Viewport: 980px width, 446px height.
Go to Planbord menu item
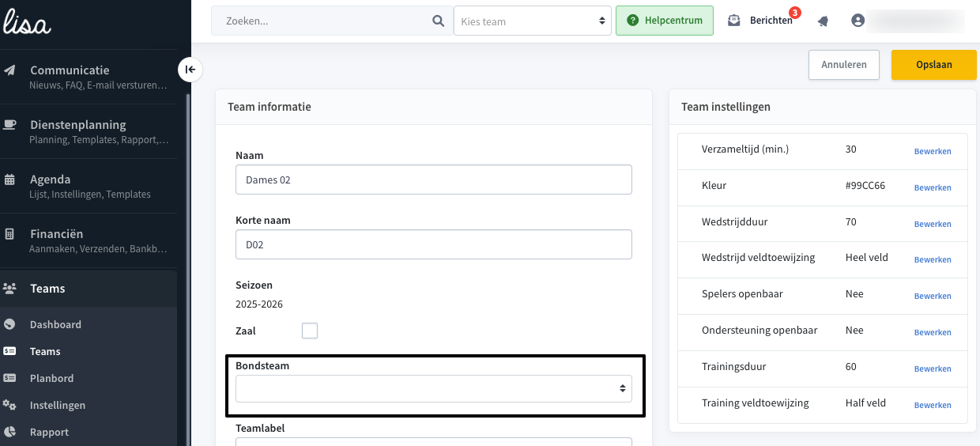tap(51, 378)
